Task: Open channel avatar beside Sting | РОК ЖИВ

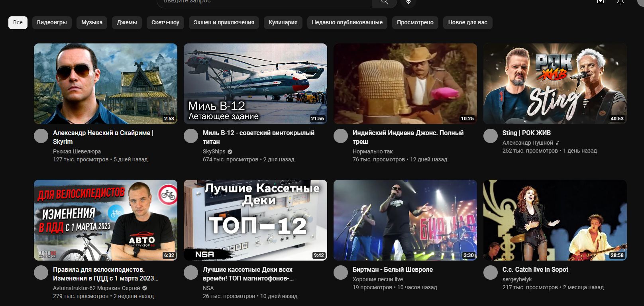Action: tap(491, 135)
